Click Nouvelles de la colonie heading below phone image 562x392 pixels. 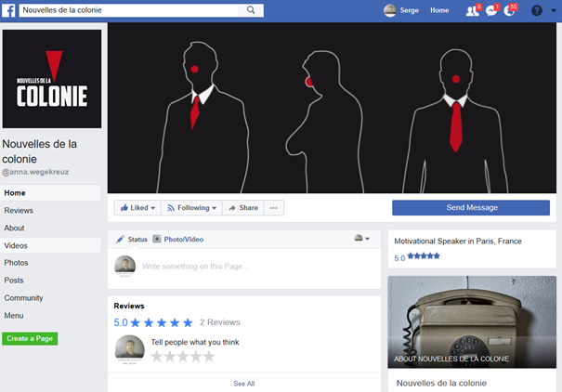click(441, 383)
